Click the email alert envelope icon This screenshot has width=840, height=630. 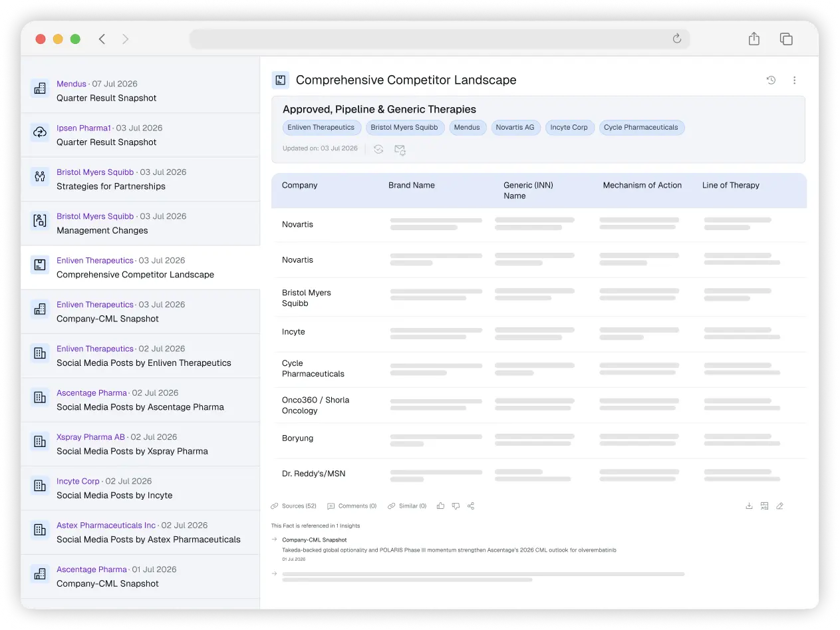(x=400, y=150)
